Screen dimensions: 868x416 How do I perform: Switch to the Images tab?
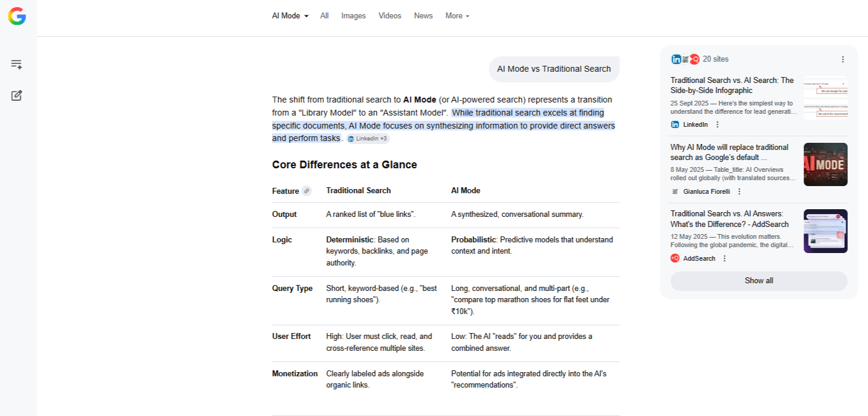353,16
